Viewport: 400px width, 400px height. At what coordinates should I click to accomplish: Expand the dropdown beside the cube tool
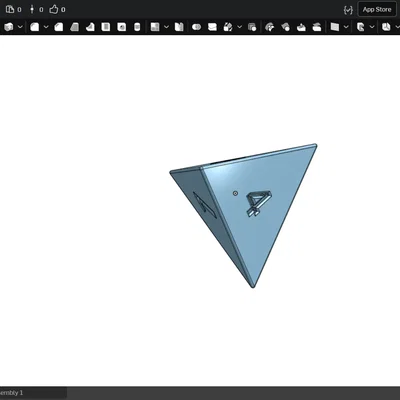pyautogui.click(x=20, y=27)
